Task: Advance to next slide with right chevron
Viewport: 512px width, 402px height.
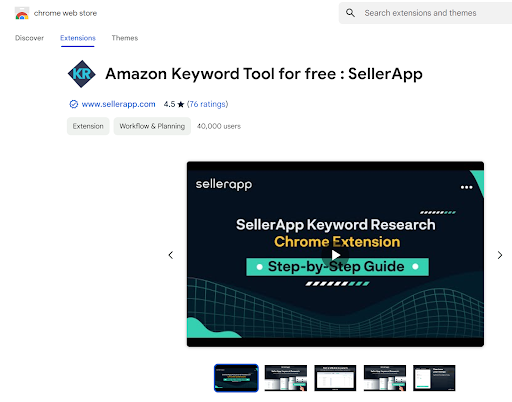Action: click(500, 255)
